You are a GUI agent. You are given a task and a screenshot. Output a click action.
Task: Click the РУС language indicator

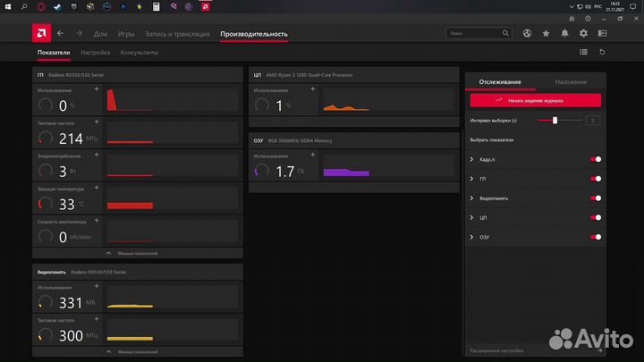tap(598, 6)
